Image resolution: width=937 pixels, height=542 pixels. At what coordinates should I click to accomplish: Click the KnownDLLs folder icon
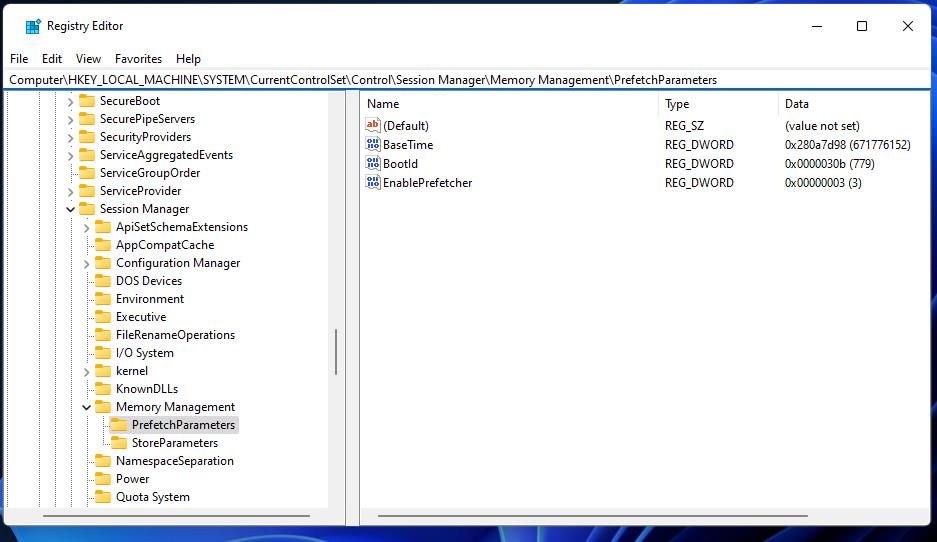(x=102, y=389)
